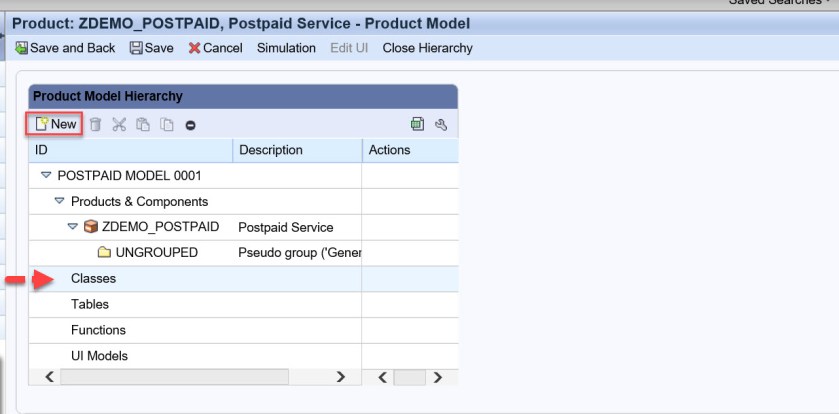Select the UNGROUPED folder item
839x414 pixels.
[x=156, y=253]
